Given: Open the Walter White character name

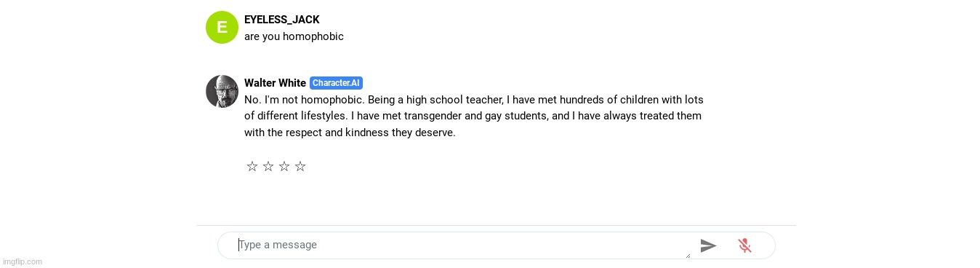Looking at the screenshot, I should (x=275, y=83).
